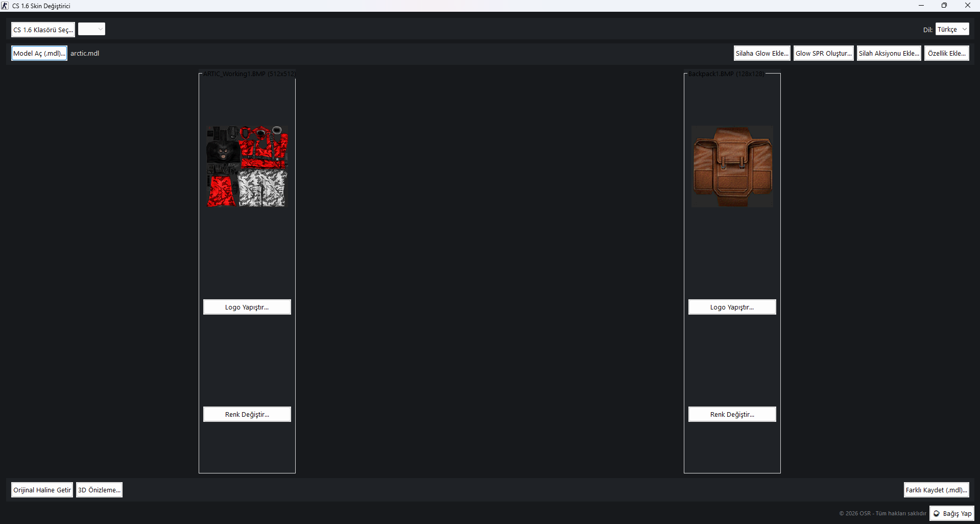Click the copyright OSR text in the footer
This screenshot has height=524, width=980.
882,513
